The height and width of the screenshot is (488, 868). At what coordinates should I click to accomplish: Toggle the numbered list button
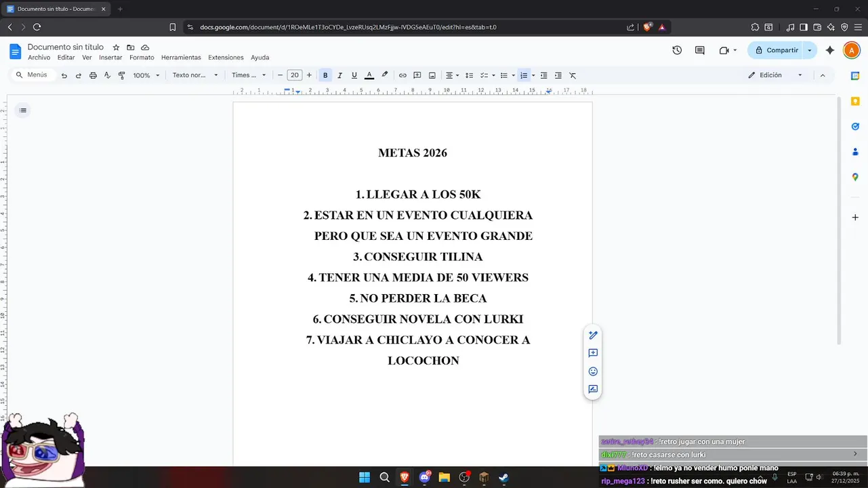(x=523, y=75)
